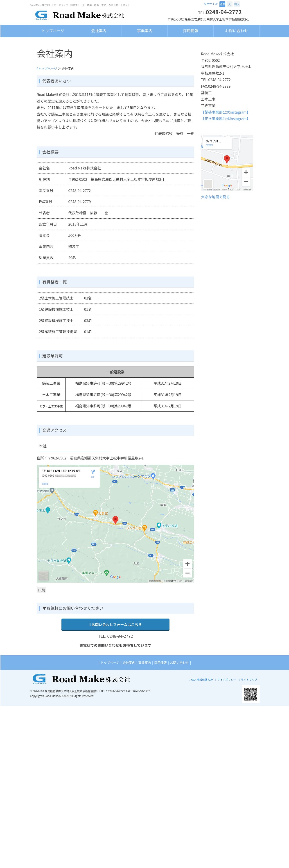Viewport: 289px width, 868px height.
Task: Click Google logo on access map
Action: [115, 577]
